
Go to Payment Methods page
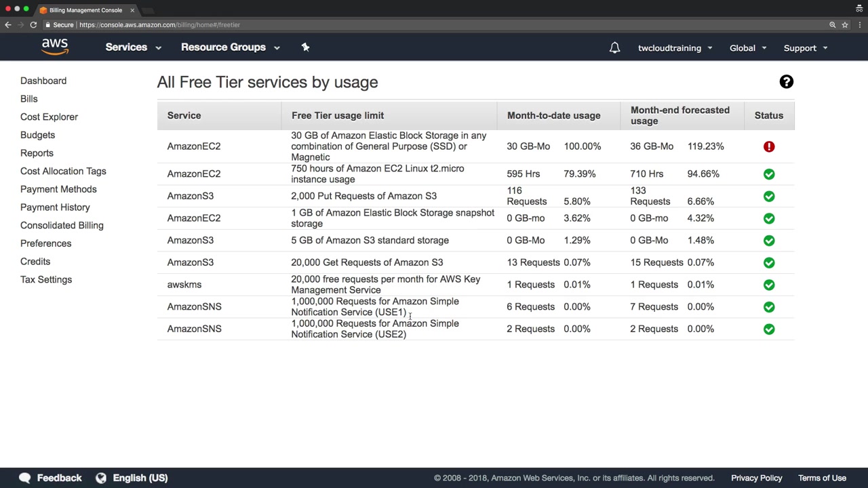(58, 189)
